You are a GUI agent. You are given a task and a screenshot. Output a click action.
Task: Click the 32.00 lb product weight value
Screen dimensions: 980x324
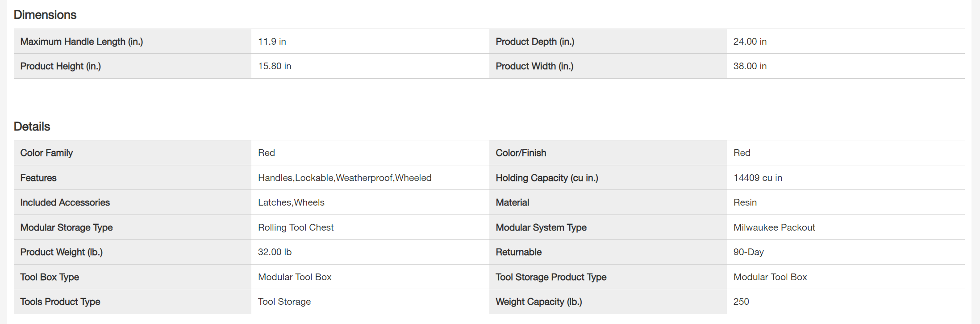[275, 252]
